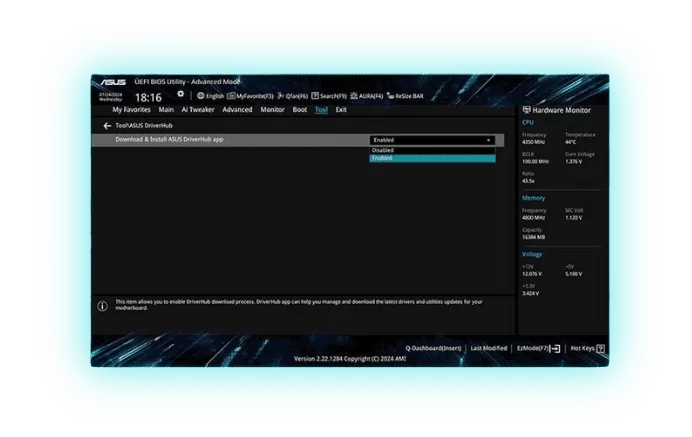Open AURA(F4) lighting settings
Screen dimensions: 692x437
pos(366,96)
